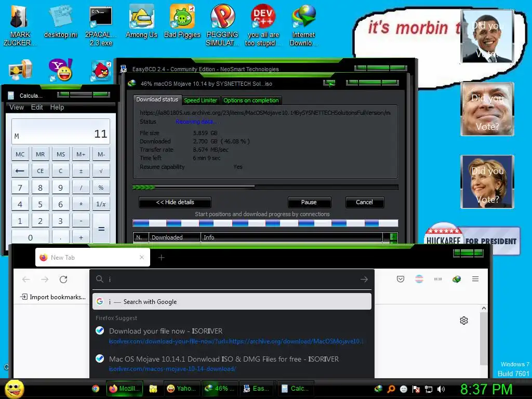The width and height of the screenshot is (532, 399).
Task: Launch the Angry Birds desktop icon
Action: click(x=101, y=71)
